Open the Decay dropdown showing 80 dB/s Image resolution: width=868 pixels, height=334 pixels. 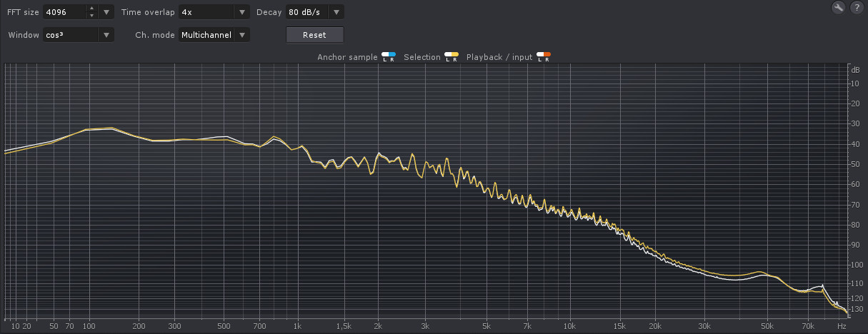(x=314, y=12)
